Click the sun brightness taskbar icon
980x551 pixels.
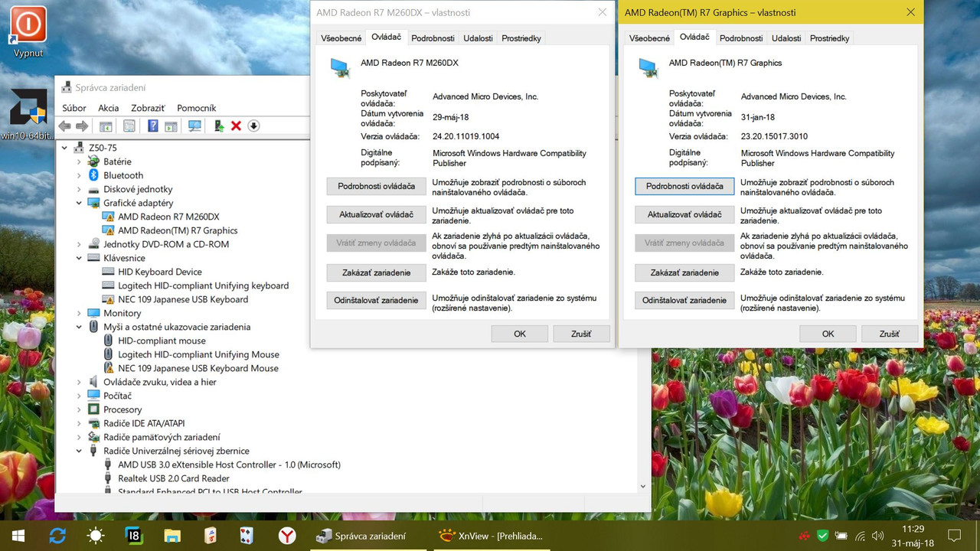click(96, 536)
